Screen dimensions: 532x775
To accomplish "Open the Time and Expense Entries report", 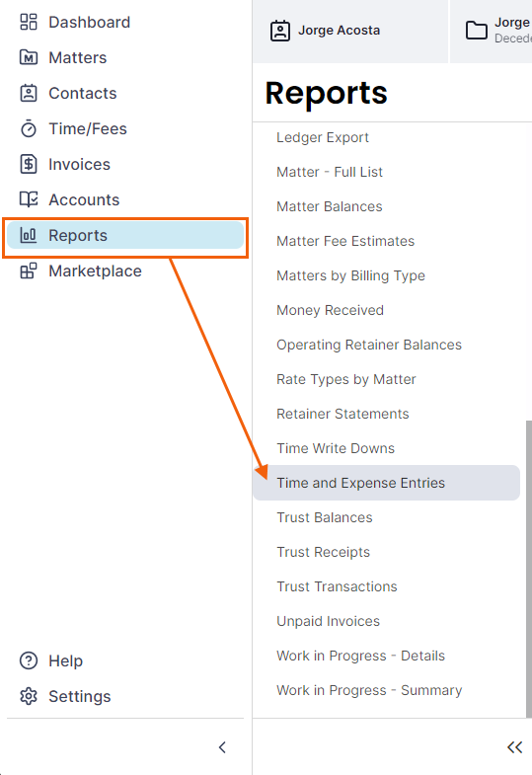I will click(x=386, y=483).
